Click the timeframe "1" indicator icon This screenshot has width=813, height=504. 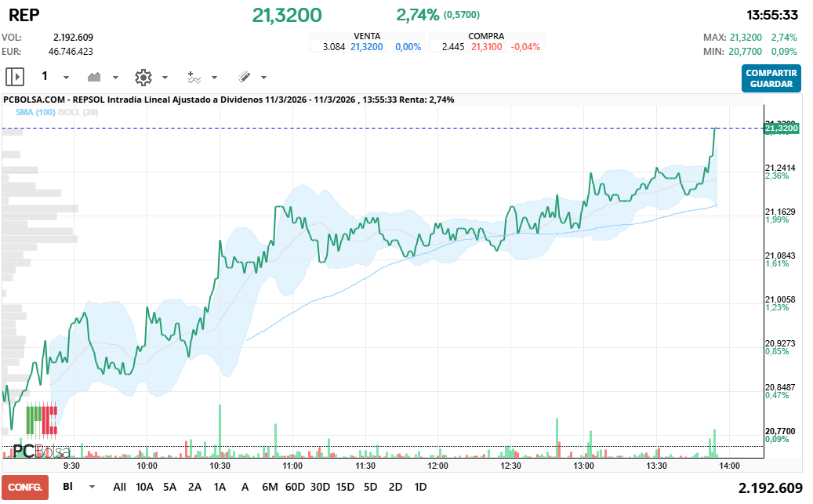pyautogui.click(x=45, y=76)
